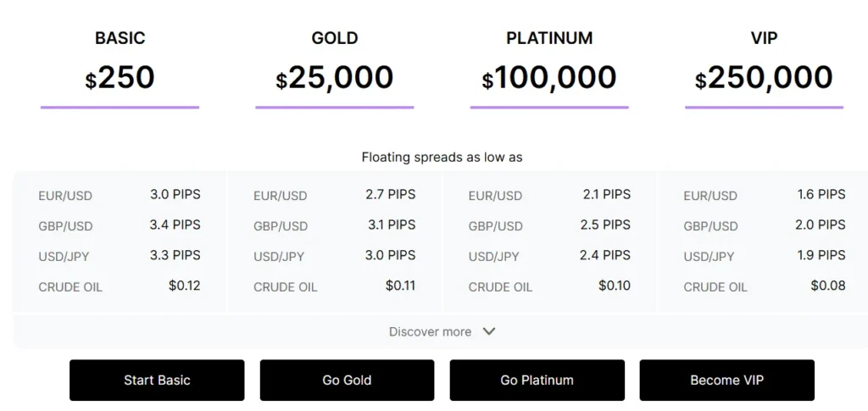
Task: Click the 3.0 PIPS EUR/USD value under Basic
Action: (x=175, y=195)
